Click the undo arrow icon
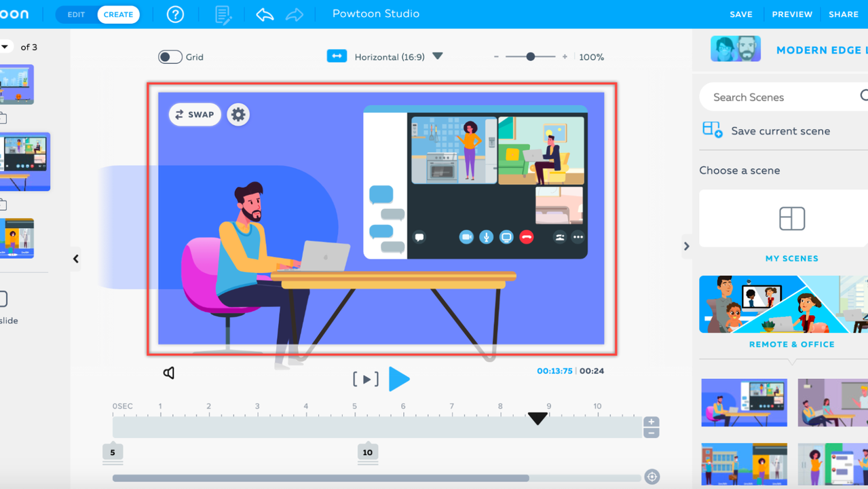Viewport: 868px width, 489px height. coord(265,14)
